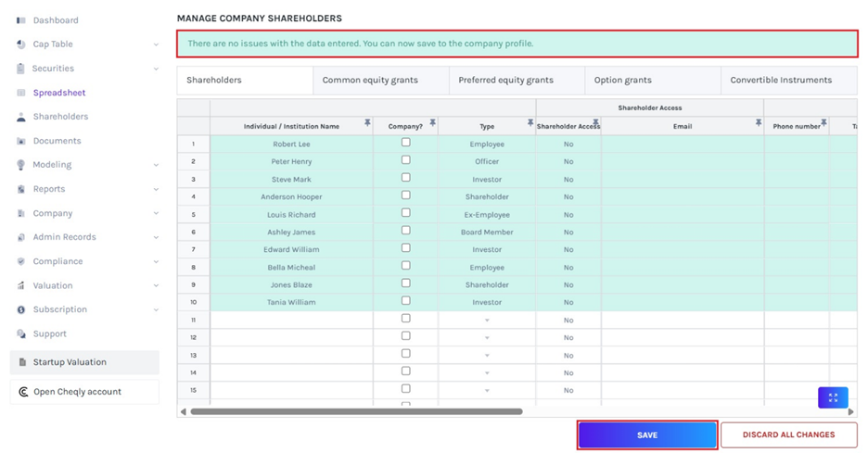Open the Type dropdown in row 11

[487, 321]
